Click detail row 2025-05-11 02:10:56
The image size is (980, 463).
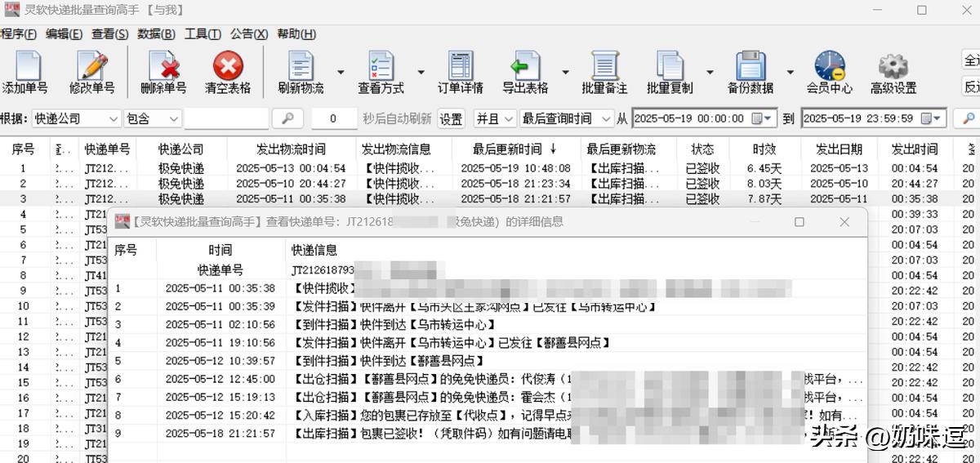[x=487, y=325]
